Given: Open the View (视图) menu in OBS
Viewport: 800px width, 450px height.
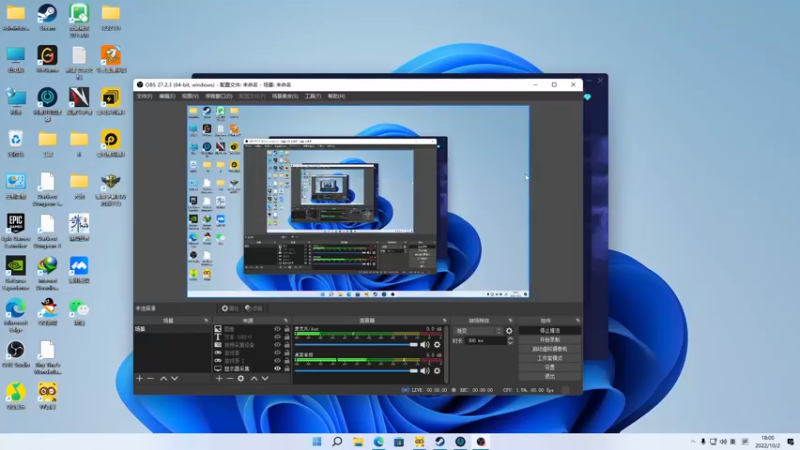Looking at the screenshot, I should tap(190, 96).
